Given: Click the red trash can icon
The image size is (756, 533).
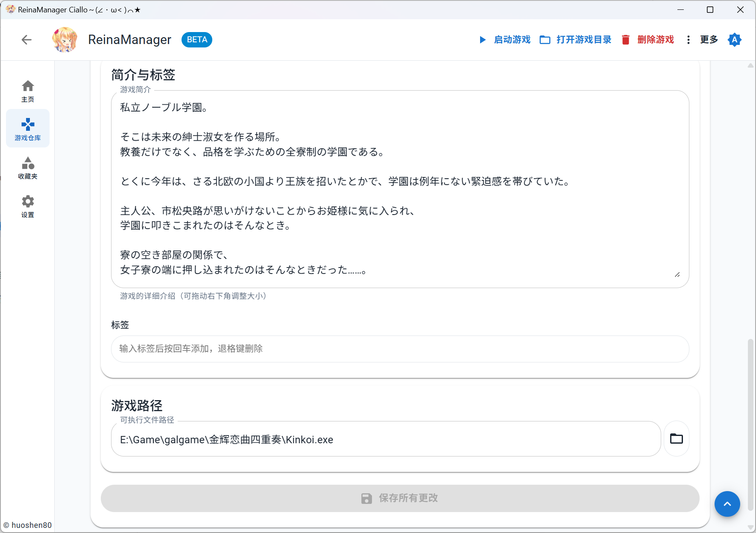Looking at the screenshot, I should click(626, 40).
